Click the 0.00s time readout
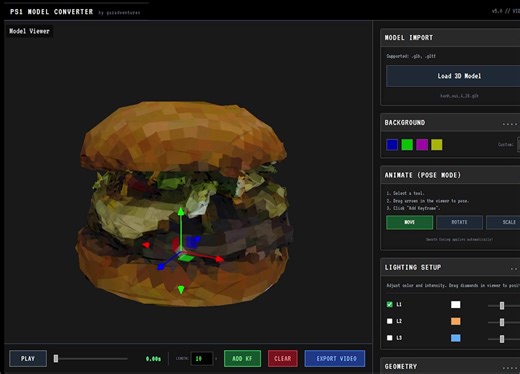520x374 pixels. click(x=153, y=359)
